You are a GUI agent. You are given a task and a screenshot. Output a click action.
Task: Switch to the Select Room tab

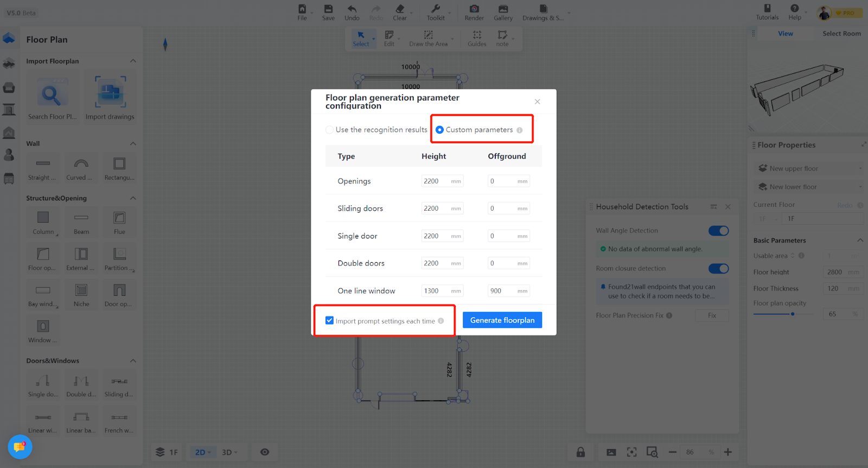click(841, 34)
